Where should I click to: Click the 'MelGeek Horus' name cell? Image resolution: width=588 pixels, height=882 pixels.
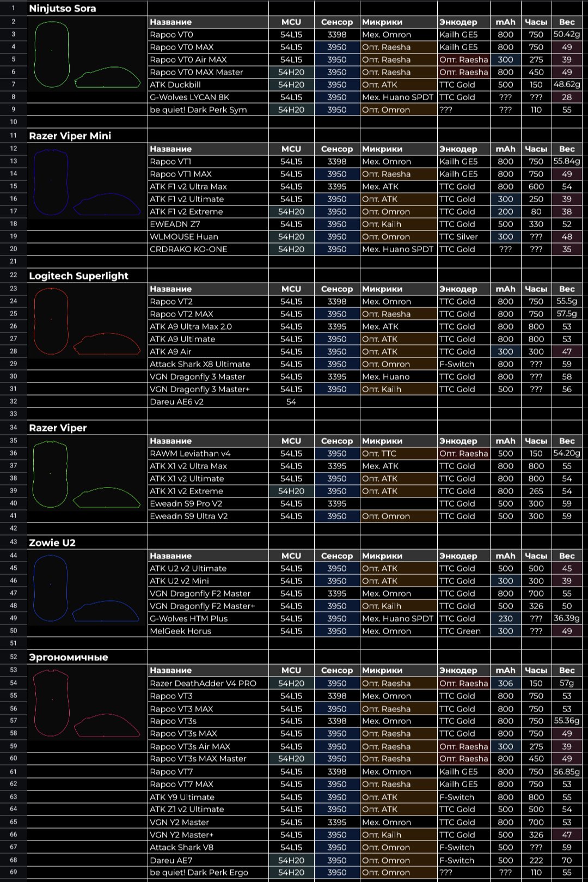tap(209, 631)
